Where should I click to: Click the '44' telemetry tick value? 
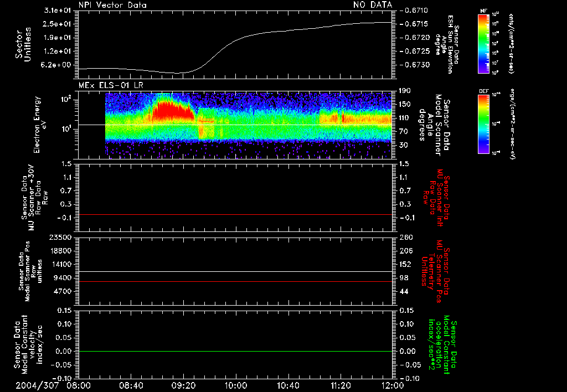pos(404,292)
